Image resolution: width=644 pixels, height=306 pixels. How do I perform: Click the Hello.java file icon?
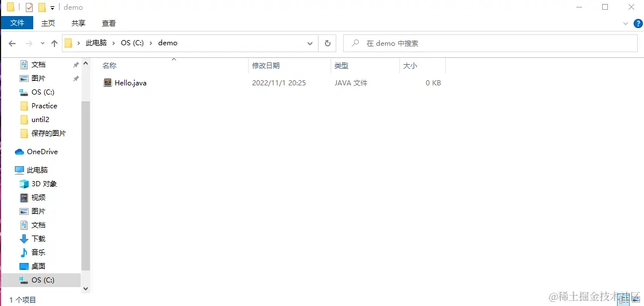(x=107, y=83)
